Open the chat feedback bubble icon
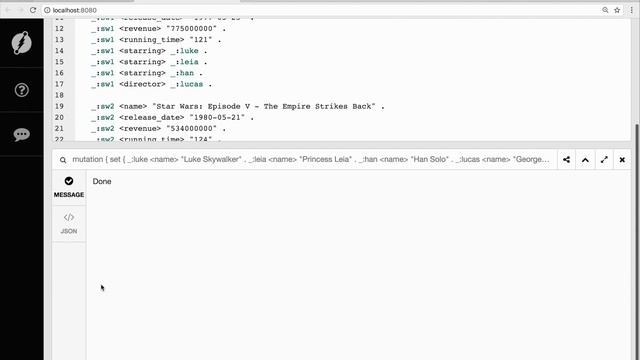640x360 pixels. (22, 134)
